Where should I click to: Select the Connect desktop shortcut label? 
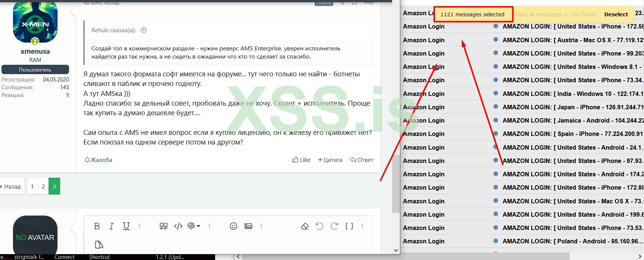pos(65,257)
